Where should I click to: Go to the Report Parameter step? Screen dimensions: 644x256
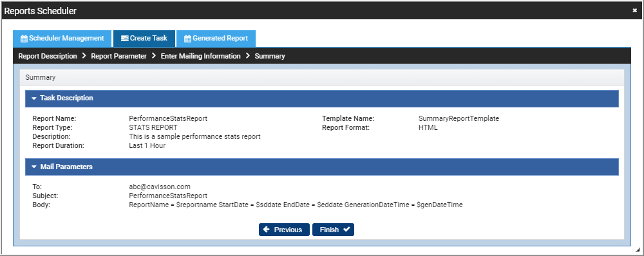click(x=118, y=56)
